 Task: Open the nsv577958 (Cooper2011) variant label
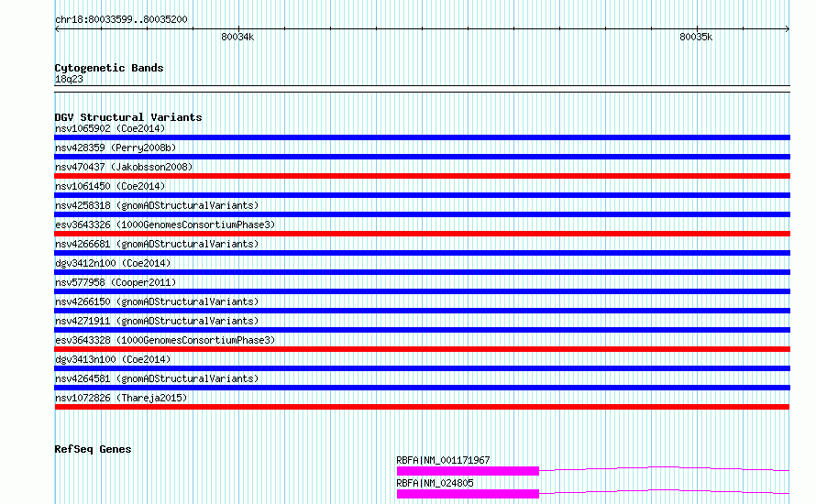coord(116,282)
